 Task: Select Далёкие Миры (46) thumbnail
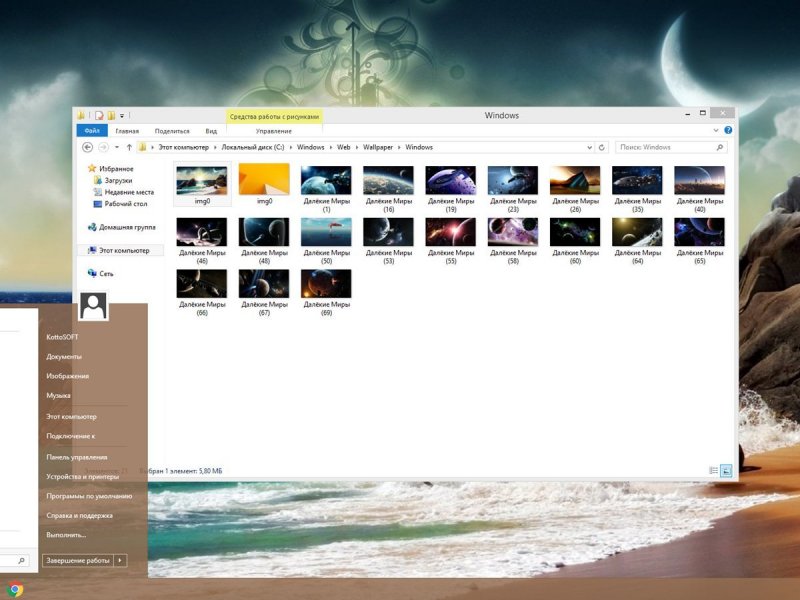202,232
